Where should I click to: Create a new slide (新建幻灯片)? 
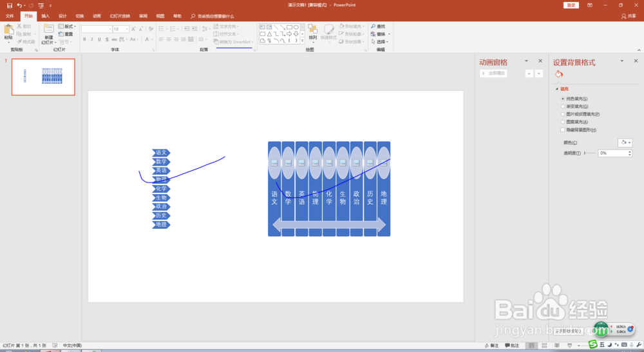(x=48, y=35)
